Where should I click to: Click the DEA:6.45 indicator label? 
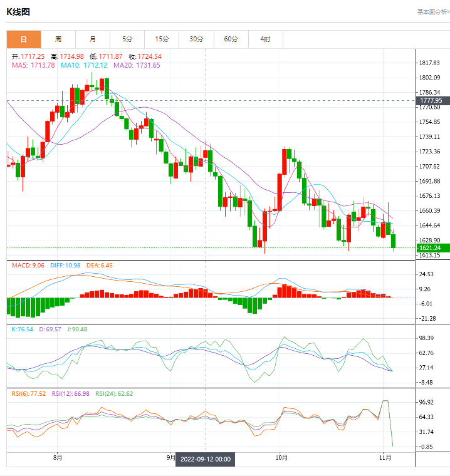[100, 266]
